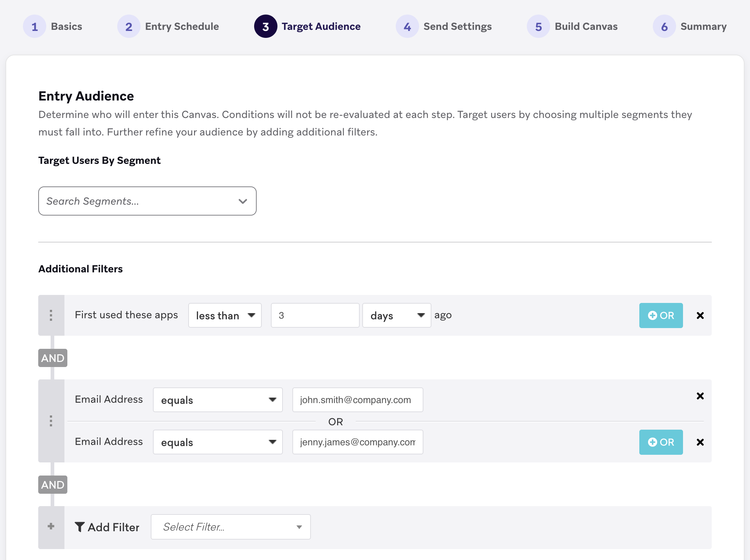
Task: Click the plus icon beside Add Filter
Action: tap(51, 527)
